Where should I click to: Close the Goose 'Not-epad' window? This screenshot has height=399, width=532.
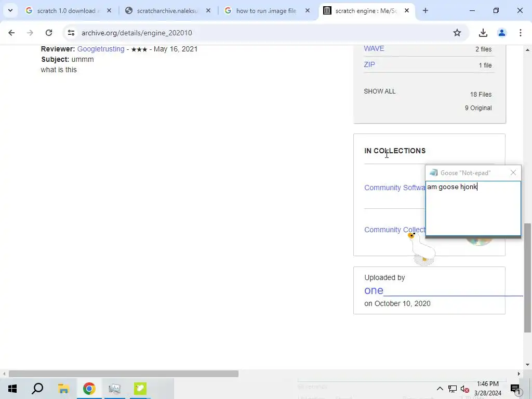point(513,172)
